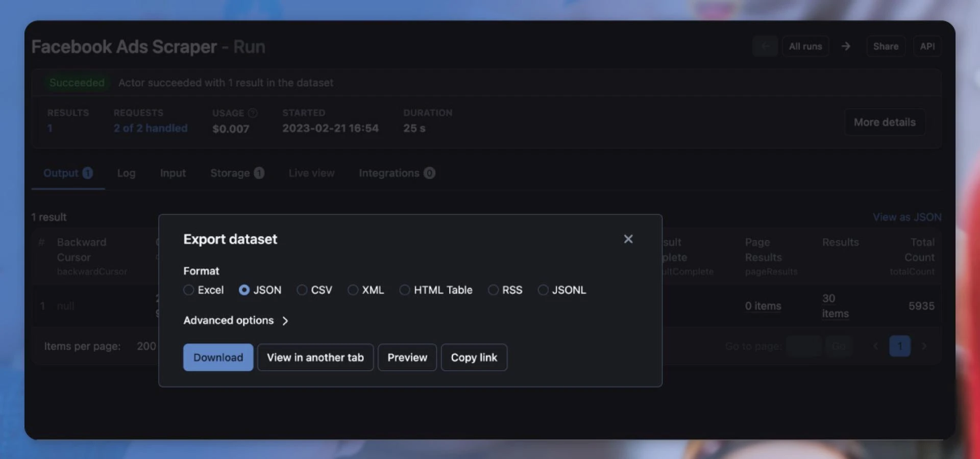Viewport: 980px width, 459px height.
Task: Click the All runs button
Action: click(805, 46)
